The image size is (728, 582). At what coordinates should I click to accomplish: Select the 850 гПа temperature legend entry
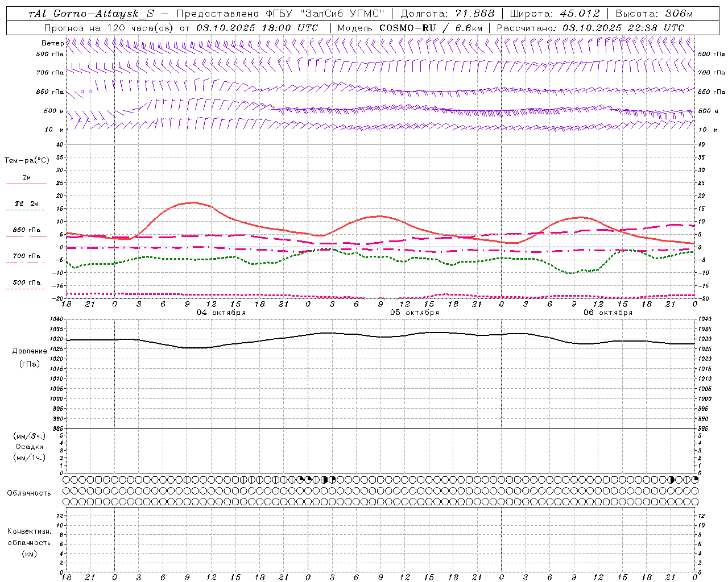26,230
